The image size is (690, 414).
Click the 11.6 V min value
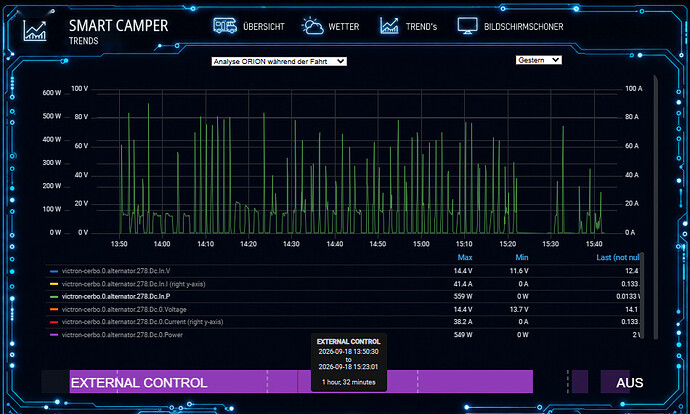point(519,271)
